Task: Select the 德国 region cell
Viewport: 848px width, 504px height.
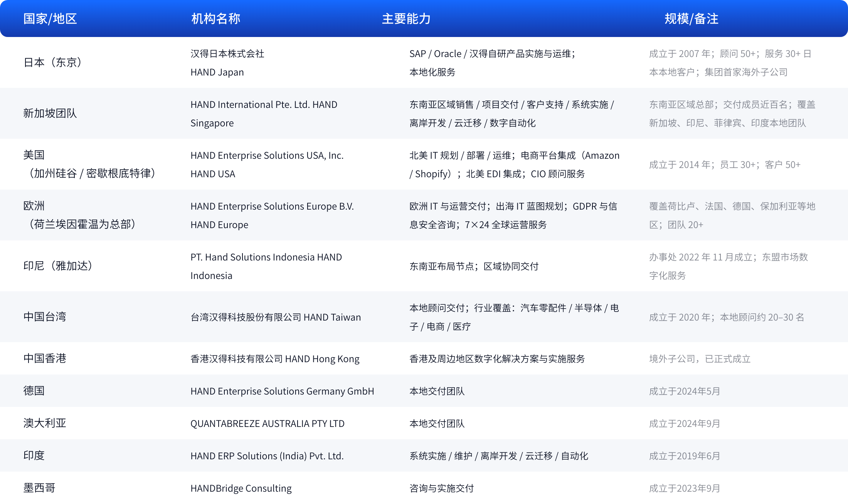Action: tap(34, 391)
